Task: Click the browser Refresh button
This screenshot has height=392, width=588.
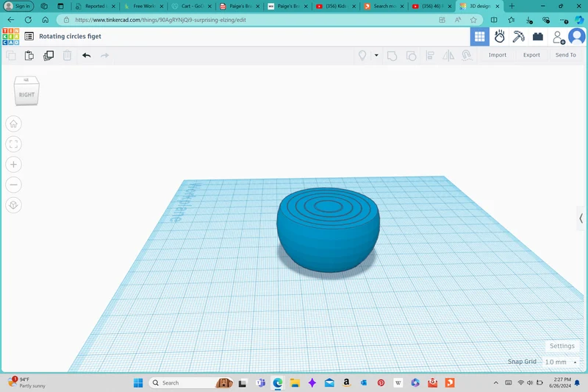Action: (x=28, y=20)
